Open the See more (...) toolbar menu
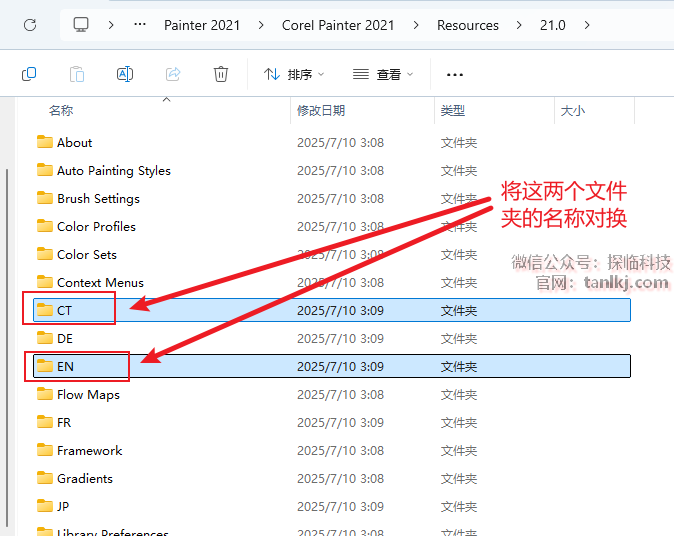The height and width of the screenshot is (536, 674). click(455, 74)
